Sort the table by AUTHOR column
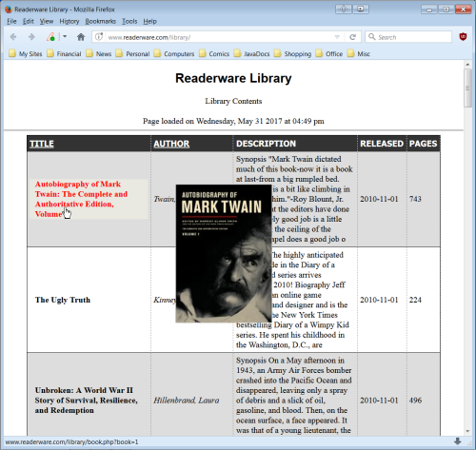This screenshot has width=476, height=450. pos(171,144)
